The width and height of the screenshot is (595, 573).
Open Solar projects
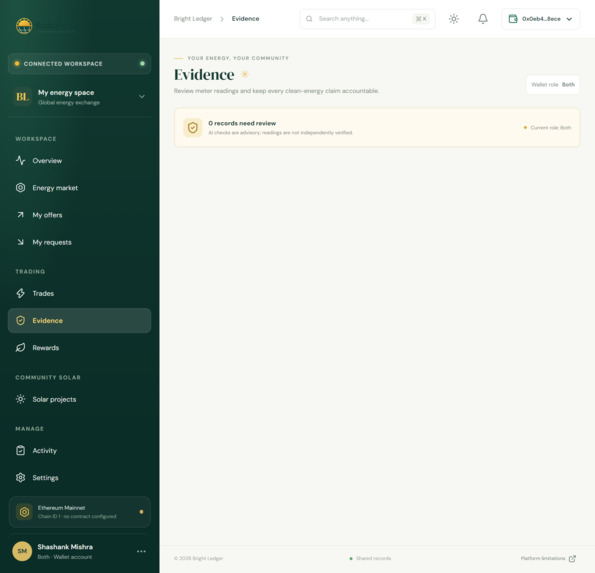(79, 399)
